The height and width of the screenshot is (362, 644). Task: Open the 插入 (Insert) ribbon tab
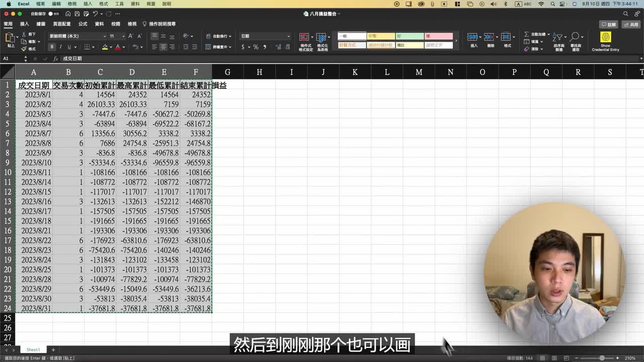(x=24, y=24)
